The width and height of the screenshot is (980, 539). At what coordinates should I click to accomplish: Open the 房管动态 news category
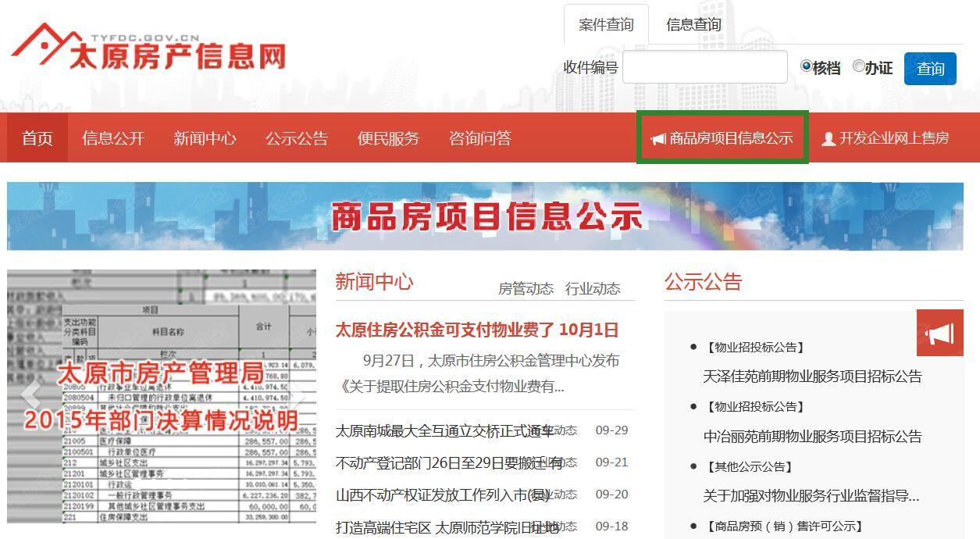526,289
